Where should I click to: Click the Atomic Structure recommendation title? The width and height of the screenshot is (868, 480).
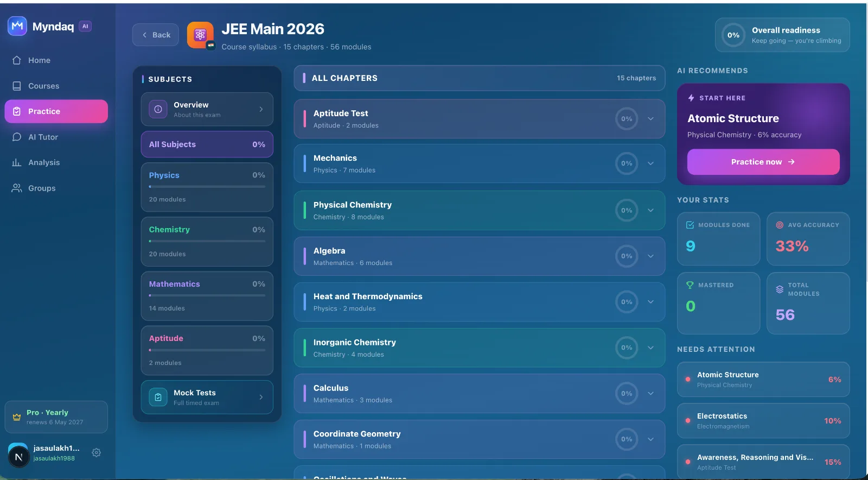[x=733, y=118]
